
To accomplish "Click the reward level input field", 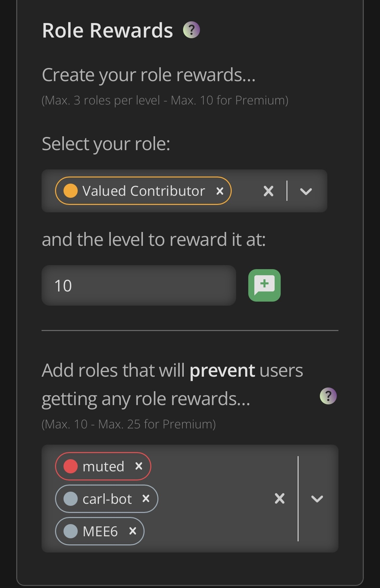I will [x=138, y=285].
